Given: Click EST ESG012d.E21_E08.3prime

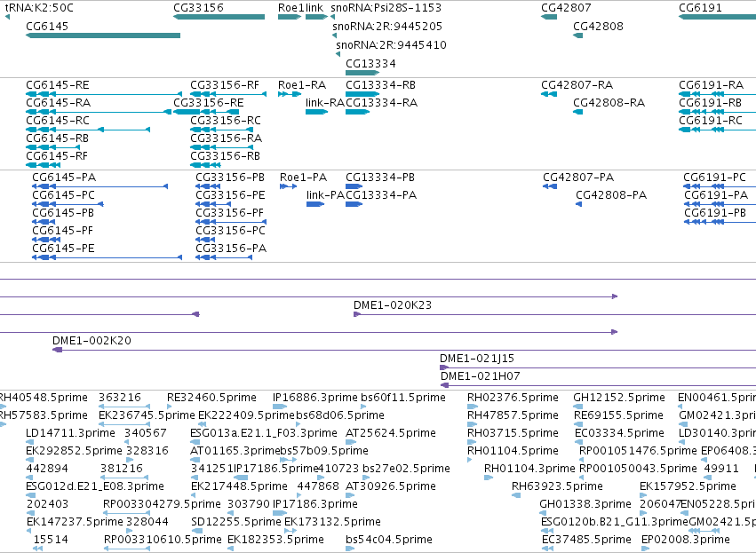Looking at the screenshot, I should click(95, 486).
